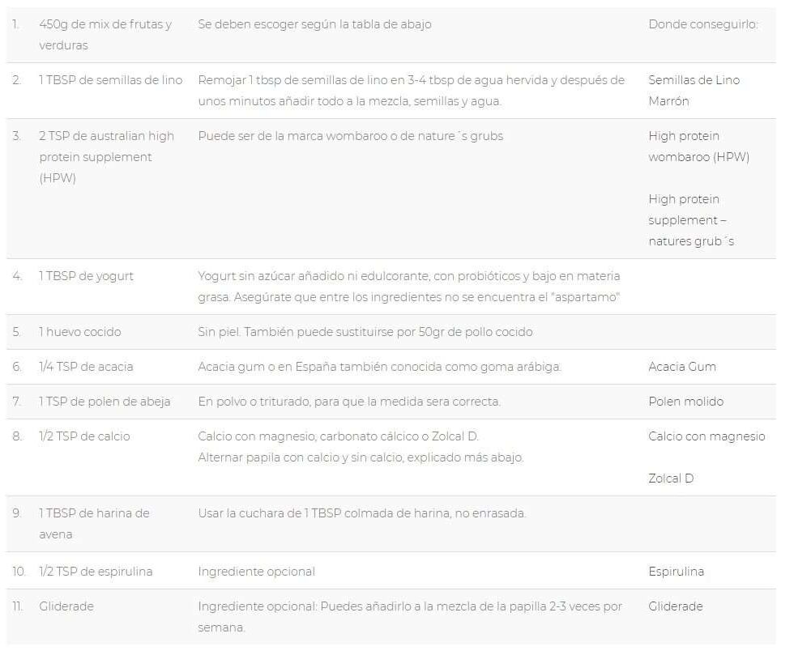Screen dimensions: 794x672
Task: Open High protein supplement natures grub's link
Action: click(691, 220)
